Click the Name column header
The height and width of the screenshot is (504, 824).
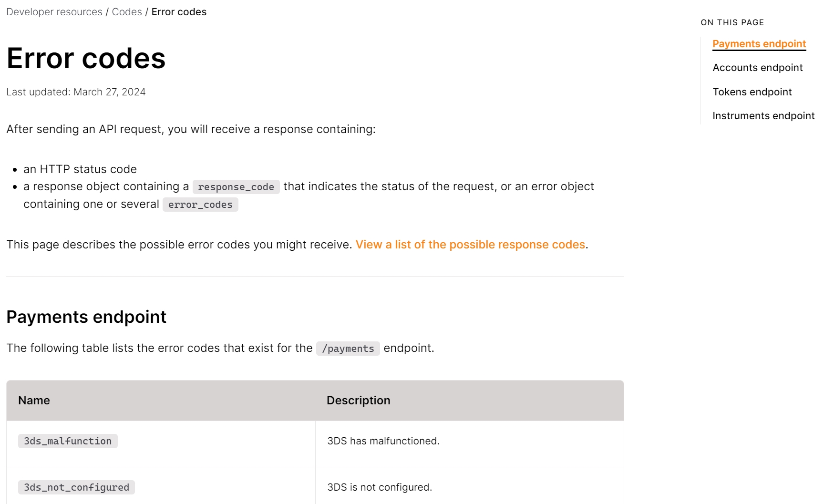[34, 401]
